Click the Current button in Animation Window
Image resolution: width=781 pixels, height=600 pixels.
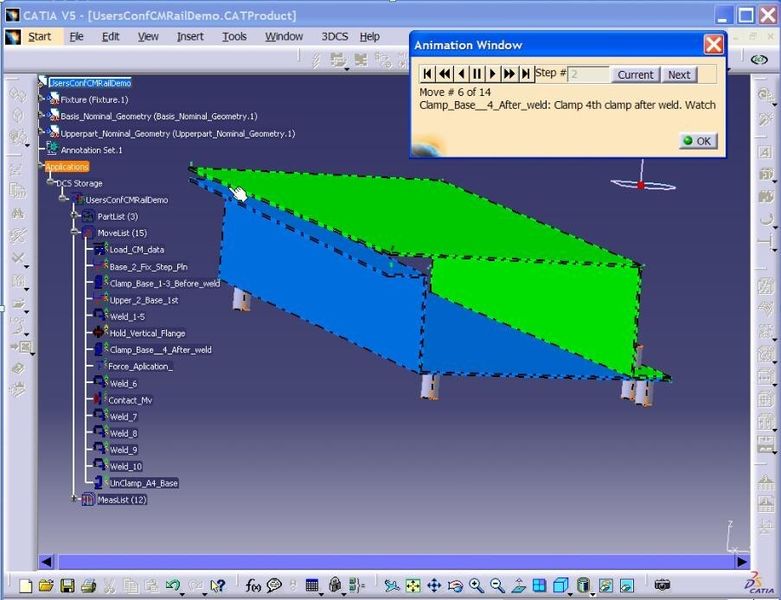pos(635,75)
